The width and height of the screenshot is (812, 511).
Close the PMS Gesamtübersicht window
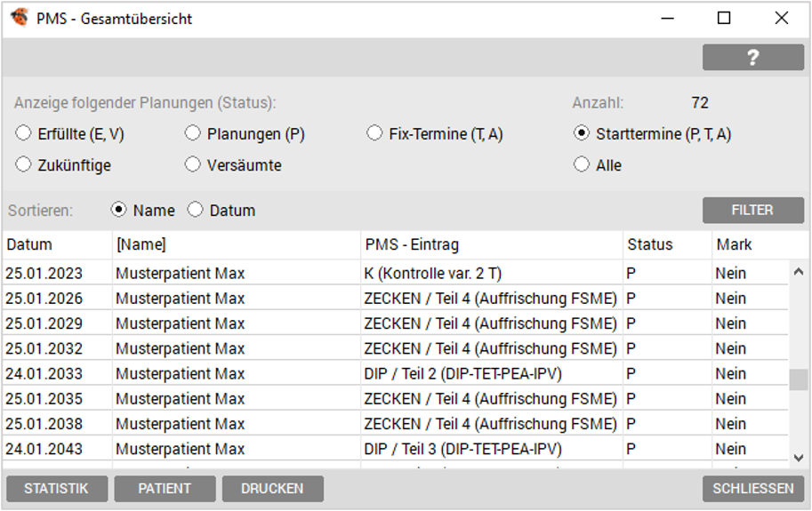click(782, 18)
